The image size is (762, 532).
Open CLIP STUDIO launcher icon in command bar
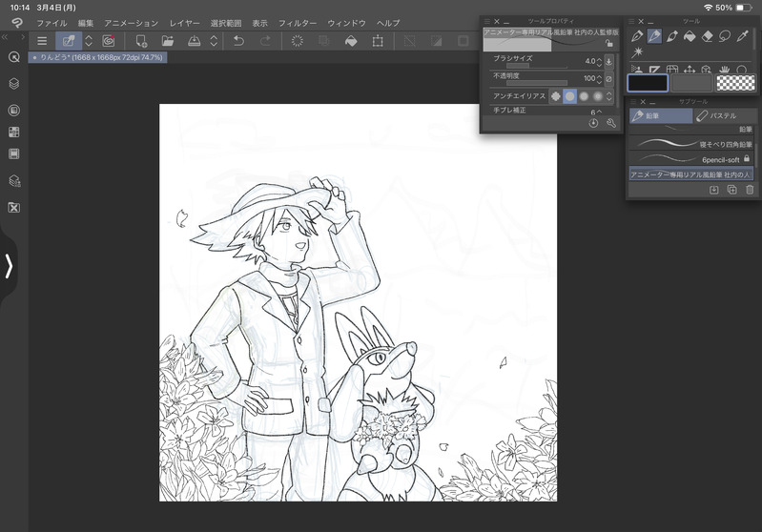[x=109, y=41]
